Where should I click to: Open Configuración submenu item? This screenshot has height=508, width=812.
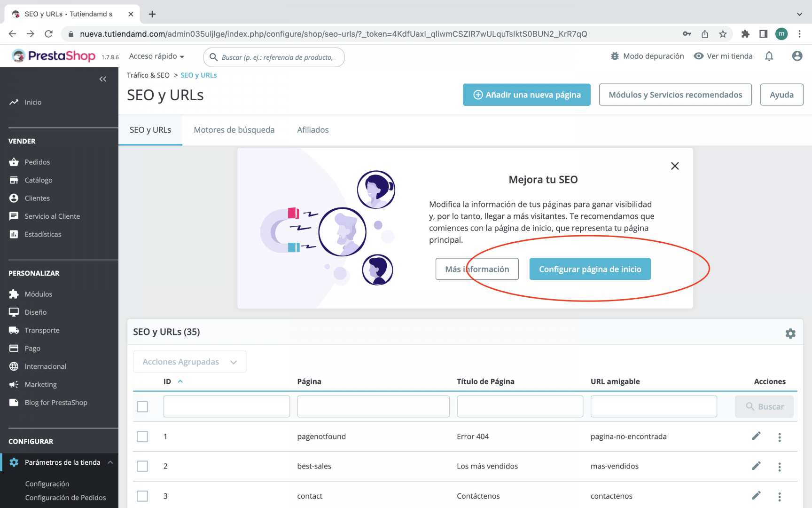coord(47,484)
